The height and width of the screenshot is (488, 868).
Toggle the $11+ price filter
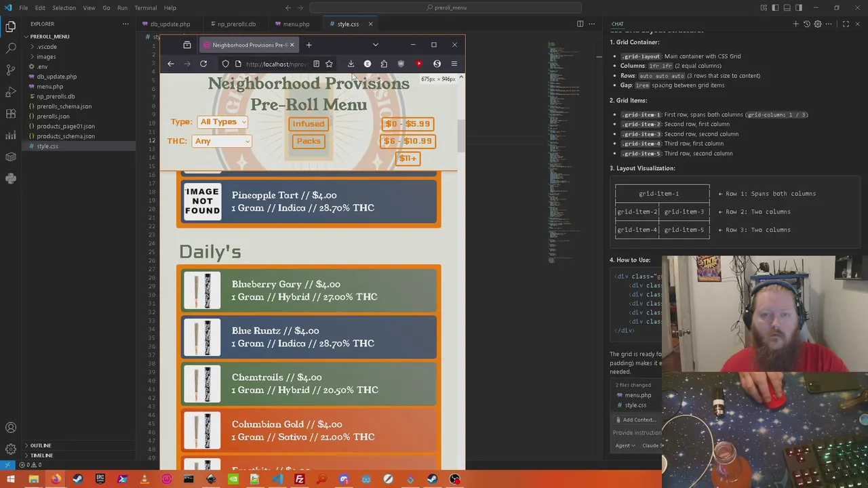point(408,159)
